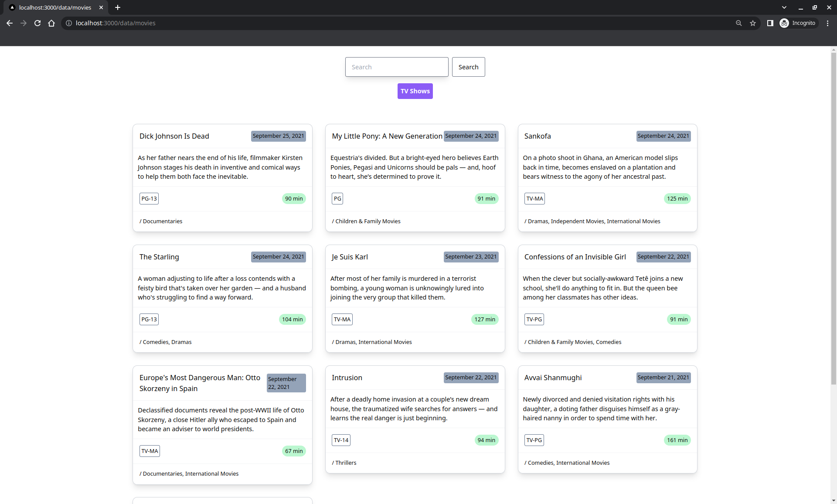Expand the tab search chevron
The image size is (837, 504).
click(784, 7)
